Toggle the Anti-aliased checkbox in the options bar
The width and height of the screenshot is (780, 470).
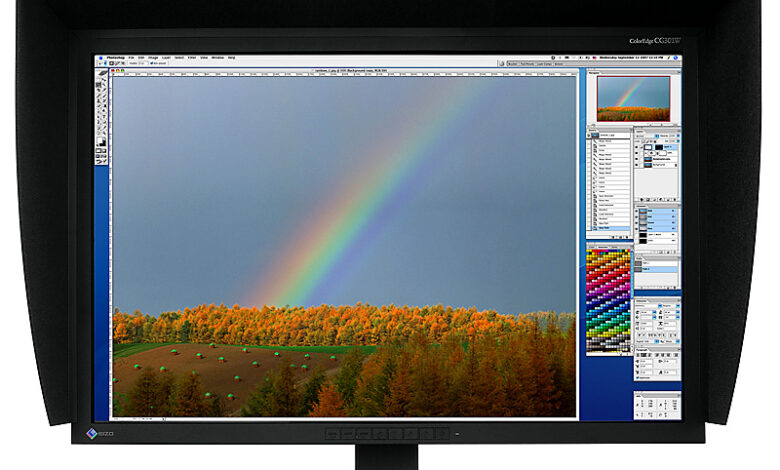coord(152,63)
